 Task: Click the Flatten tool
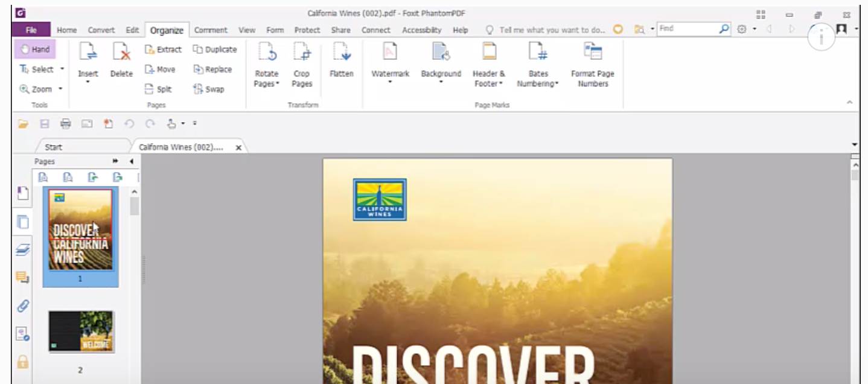342,60
